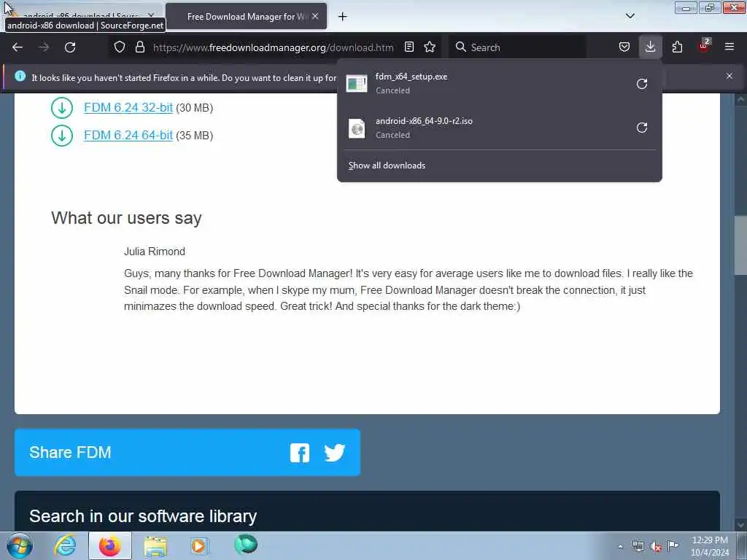Viewport: 747px width, 560px height.
Task: Switch to the android-x86 download SourceForge tab
Action: point(82,16)
